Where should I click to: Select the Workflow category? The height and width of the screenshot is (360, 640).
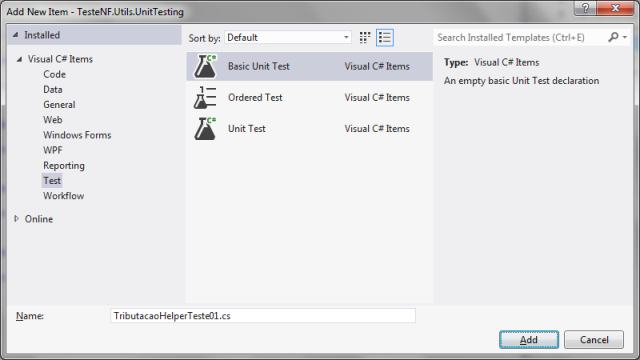64,196
